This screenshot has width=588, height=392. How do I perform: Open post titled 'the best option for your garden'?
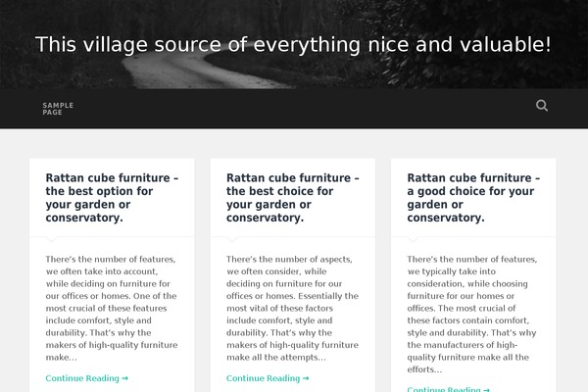pos(112,198)
